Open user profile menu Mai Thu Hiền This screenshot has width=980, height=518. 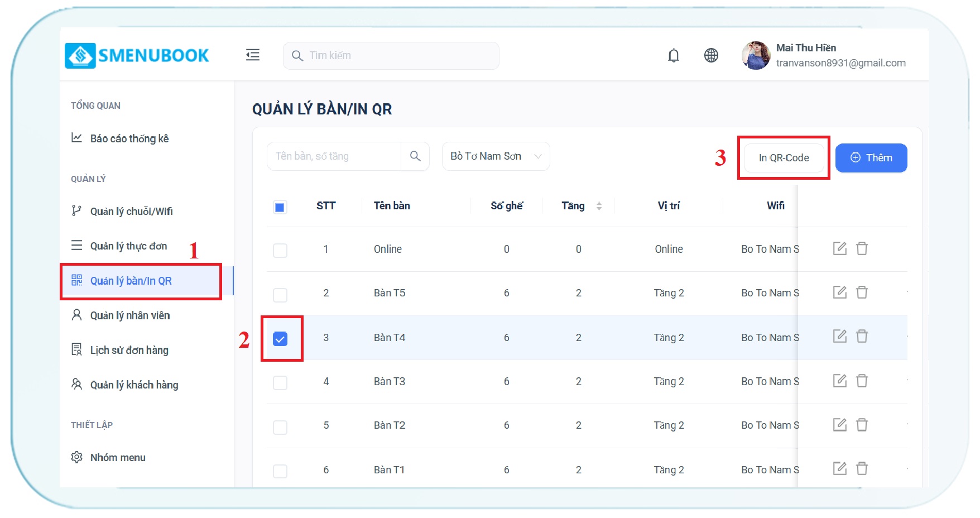pos(823,55)
